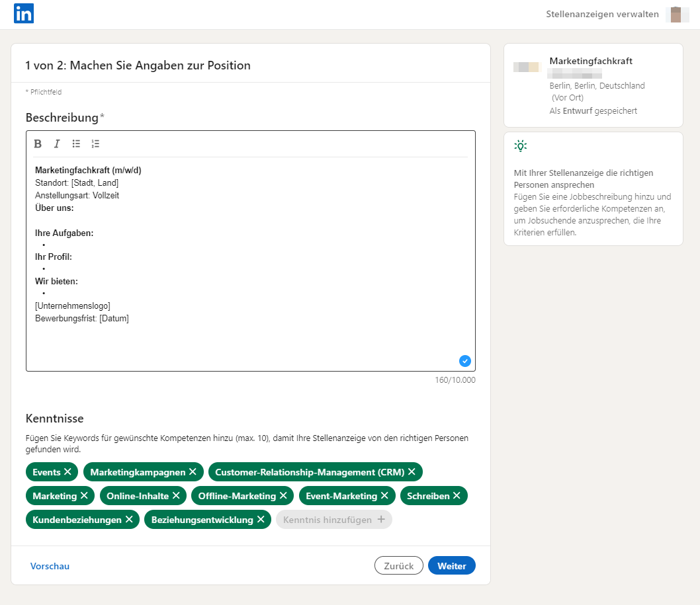Remove the Customer-Relationship-Management (CRM) keyword
This screenshot has height=605, width=700.
coord(412,471)
